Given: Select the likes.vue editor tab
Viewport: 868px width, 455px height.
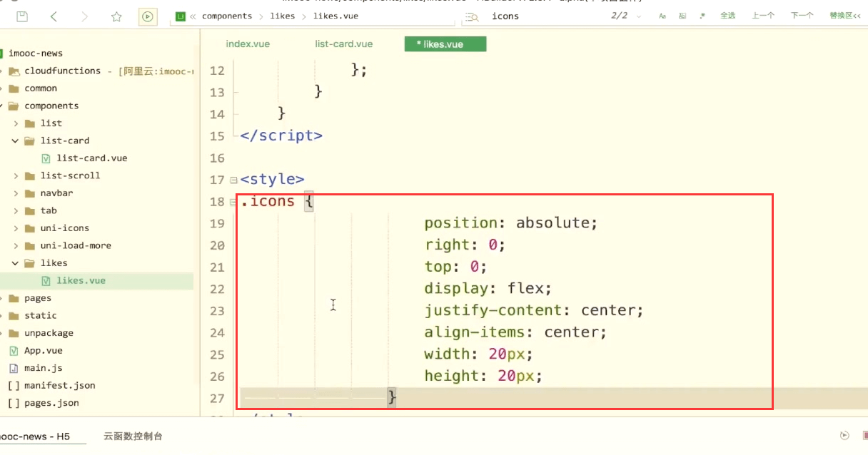Looking at the screenshot, I should tap(445, 44).
